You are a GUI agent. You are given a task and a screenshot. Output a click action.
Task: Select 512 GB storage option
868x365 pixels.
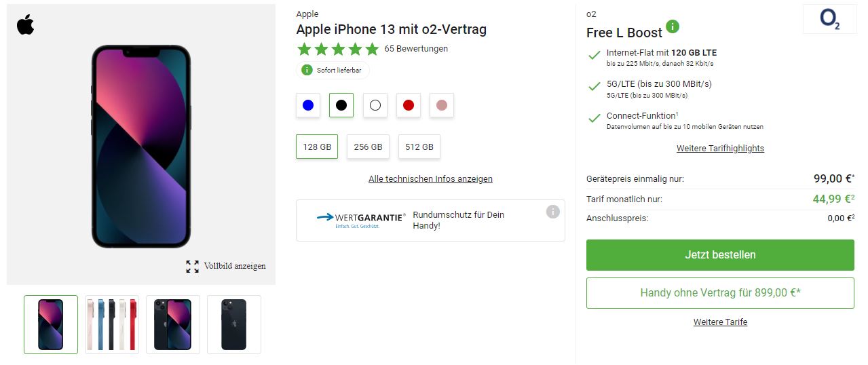(419, 147)
